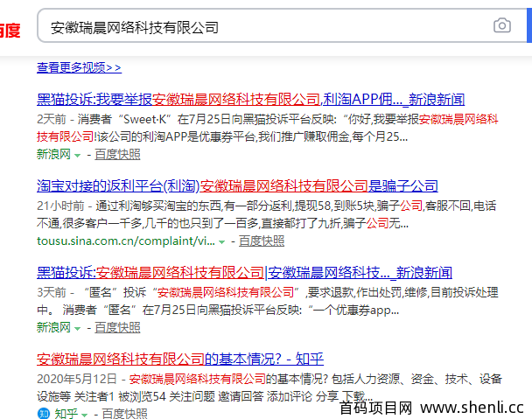This screenshot has height=419, width=532.
Task: Open result 黑猫投诉:我要举报安徽瑞晨网络科技有限公司
Action: point(250,100)
